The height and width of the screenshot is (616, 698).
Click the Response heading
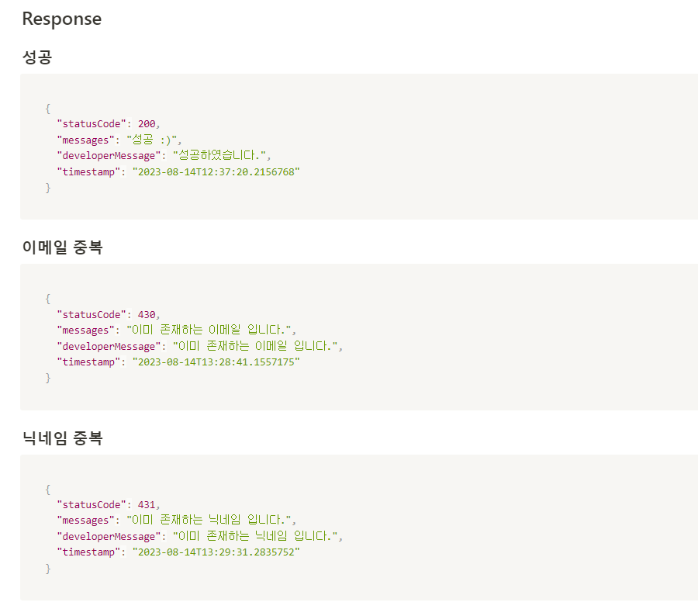click(x=62, y=19)
